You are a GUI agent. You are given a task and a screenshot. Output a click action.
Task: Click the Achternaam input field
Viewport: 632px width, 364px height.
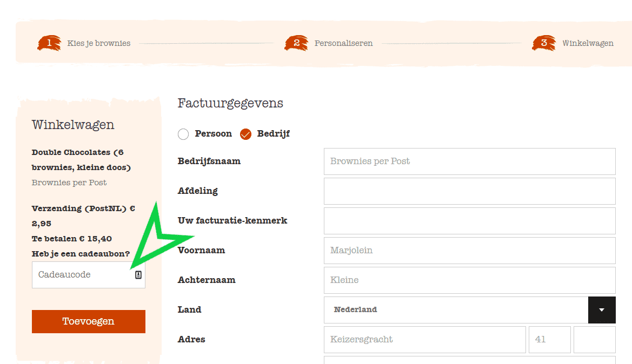click(x=469, y=280)
